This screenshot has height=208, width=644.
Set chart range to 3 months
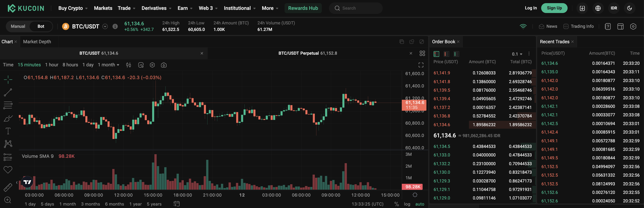coord(91,204)
